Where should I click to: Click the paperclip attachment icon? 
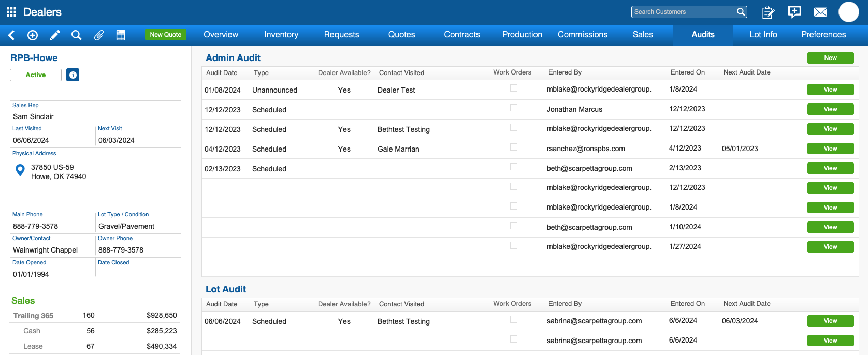[x=98, y=35]
